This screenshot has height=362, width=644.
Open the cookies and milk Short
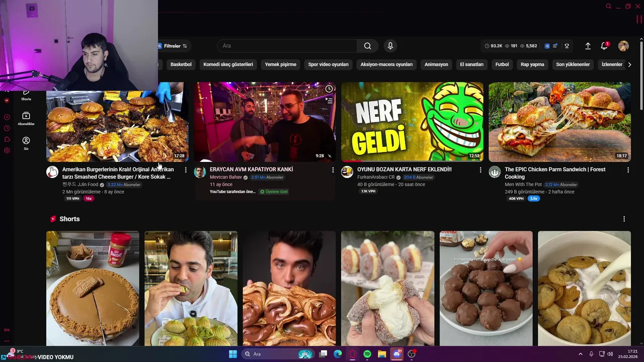584,288
